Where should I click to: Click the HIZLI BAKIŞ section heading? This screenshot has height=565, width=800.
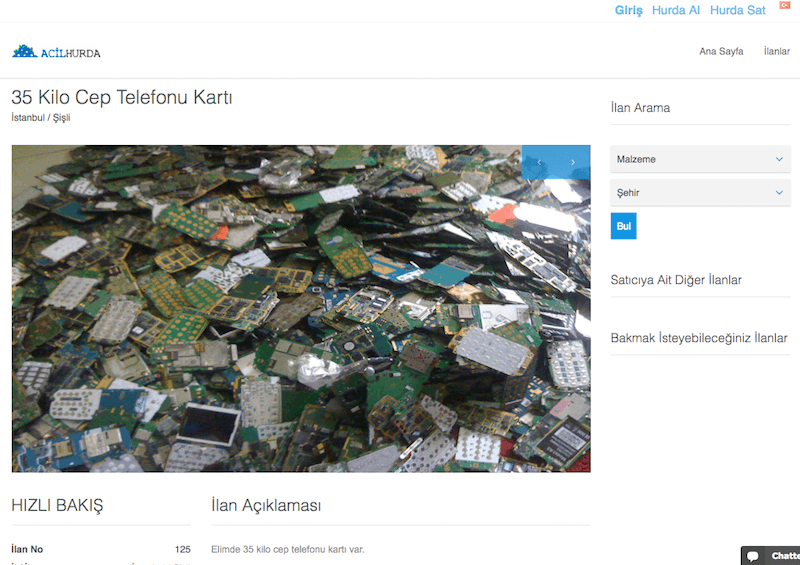tap(57, 506)
